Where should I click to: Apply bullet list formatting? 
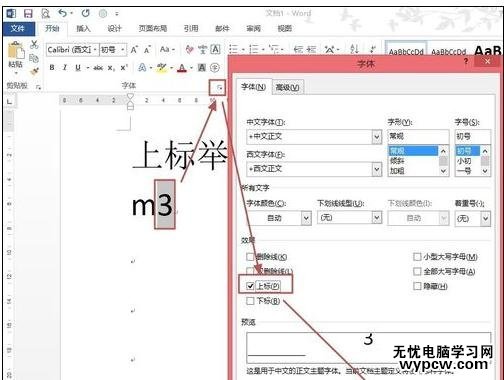coord(233,50)
